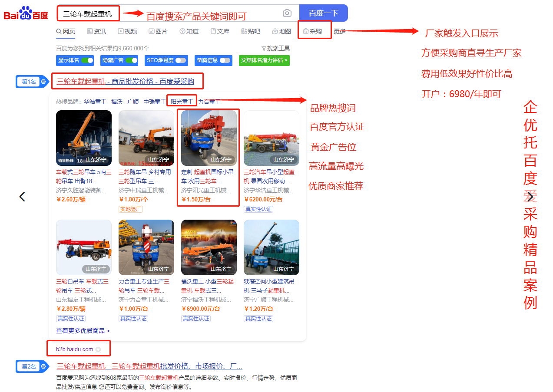The width and height of the screenshot is (553, 392).
Task: Click the 狭窄空间小型建筑吊机 title
Action: tap(269, 286)
